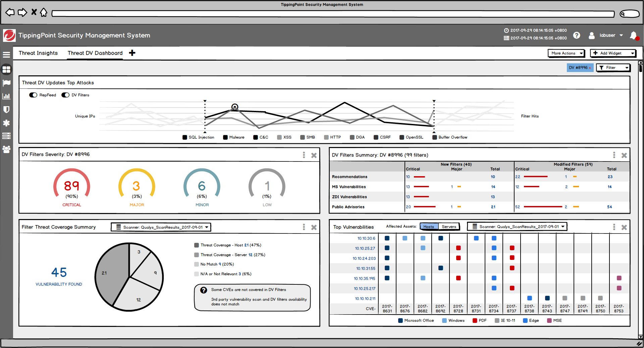
Task: Open the bar chart reports sidebar icon
Action: pyautogui.click(x=6, y=96)
